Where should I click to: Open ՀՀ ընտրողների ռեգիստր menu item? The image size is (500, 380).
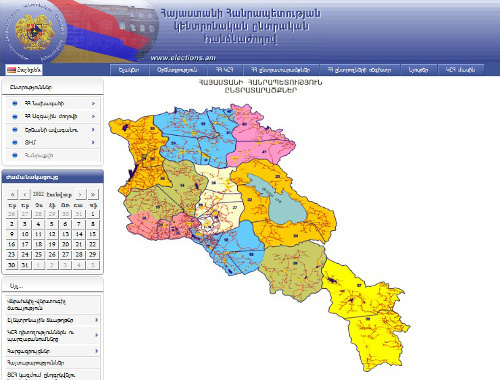[x=359, y=70]
